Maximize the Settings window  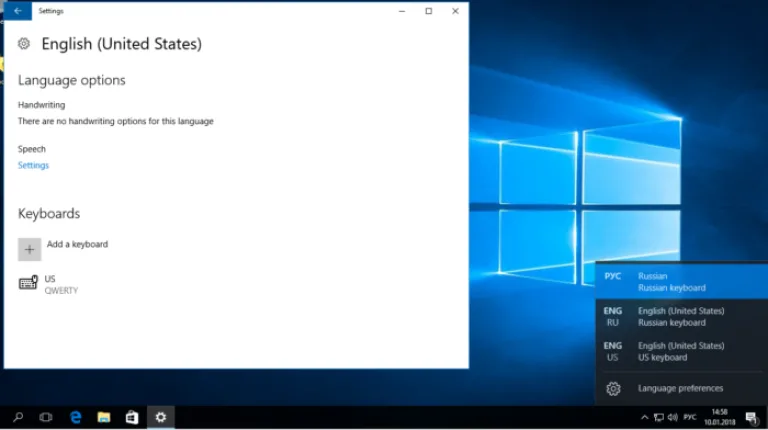point(429,11)
